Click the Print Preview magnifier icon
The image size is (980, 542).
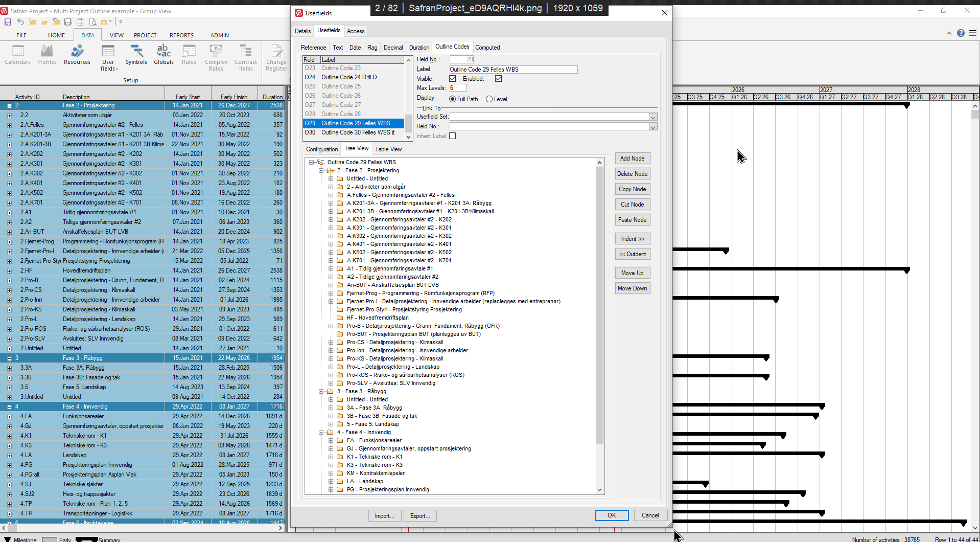click(93, 22)
